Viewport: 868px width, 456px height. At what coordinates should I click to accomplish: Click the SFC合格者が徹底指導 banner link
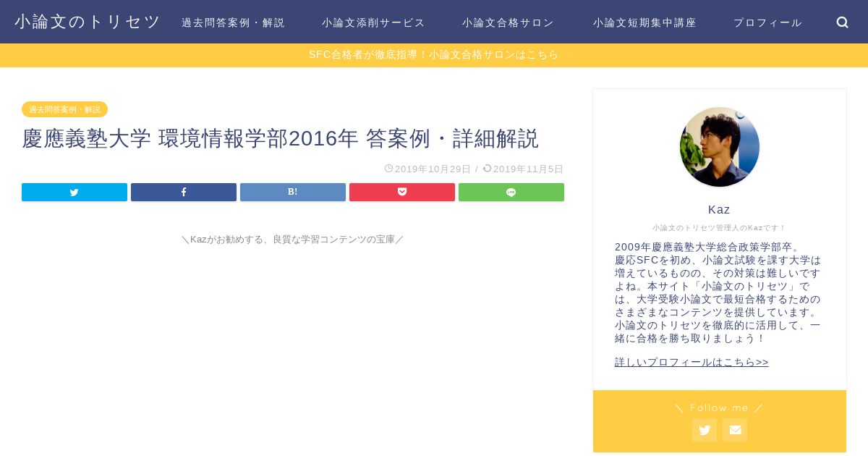pos(434,55)
